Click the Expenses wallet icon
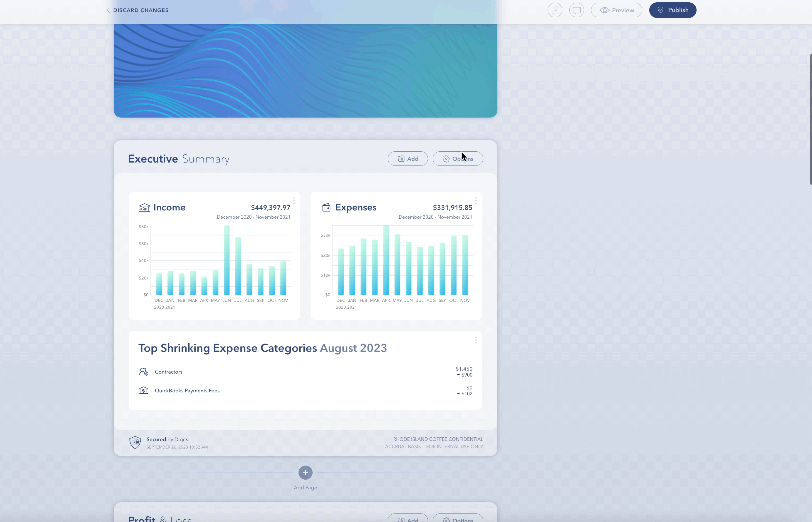812x522 pixels. click(326, 208)
